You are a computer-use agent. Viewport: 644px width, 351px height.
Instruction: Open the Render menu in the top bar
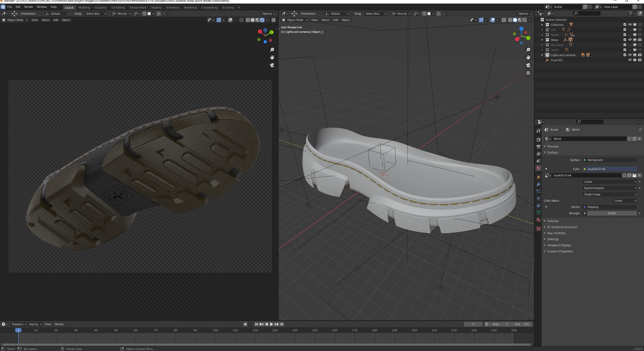29,7
